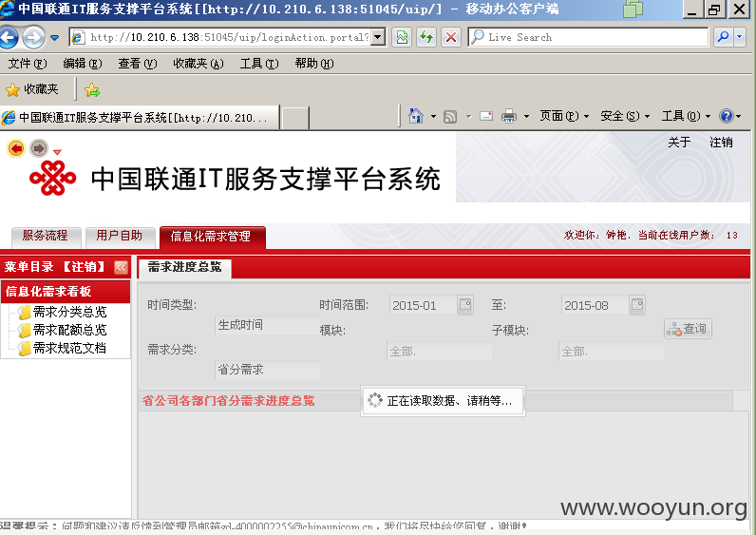756x535 pixels.
Task: Expand the address bar dropdown
Action: [378, 37]
